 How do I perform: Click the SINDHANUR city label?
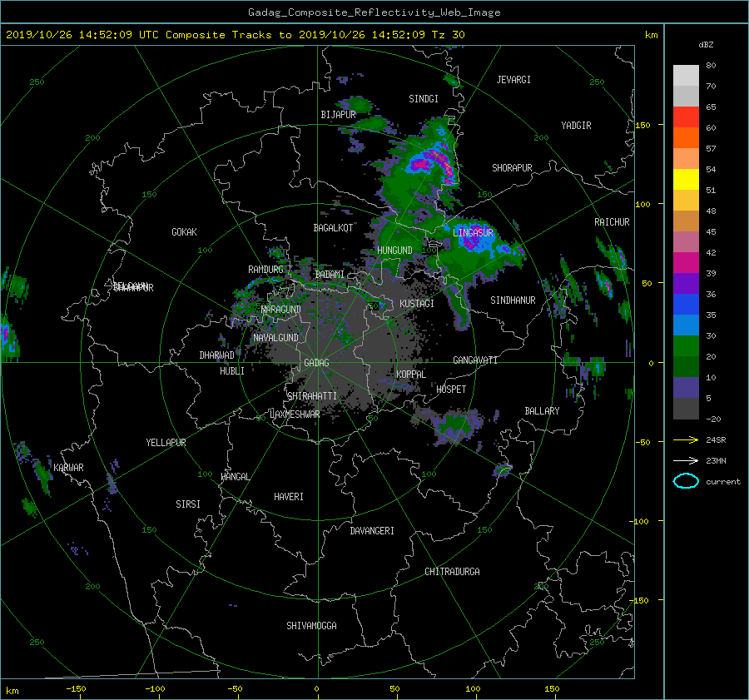coord(513,300)
